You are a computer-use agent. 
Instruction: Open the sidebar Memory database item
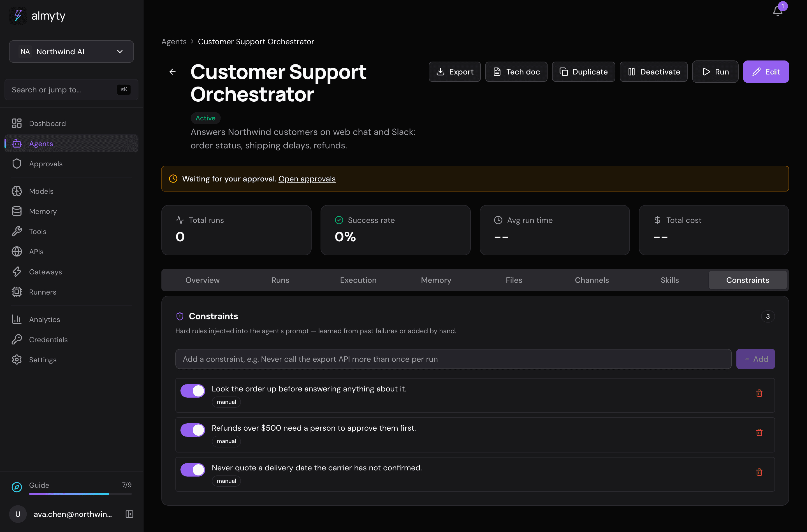pyautogui.click(x=71, y=211)
